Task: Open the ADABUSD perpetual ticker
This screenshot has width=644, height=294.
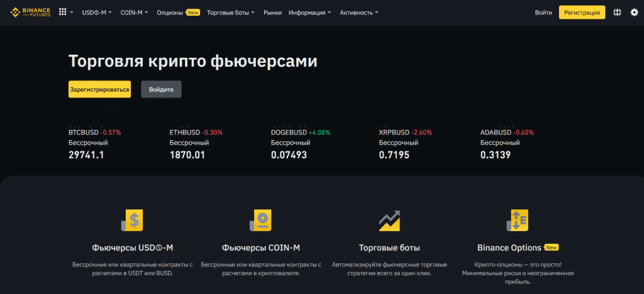Action: [x=508, y=143]
